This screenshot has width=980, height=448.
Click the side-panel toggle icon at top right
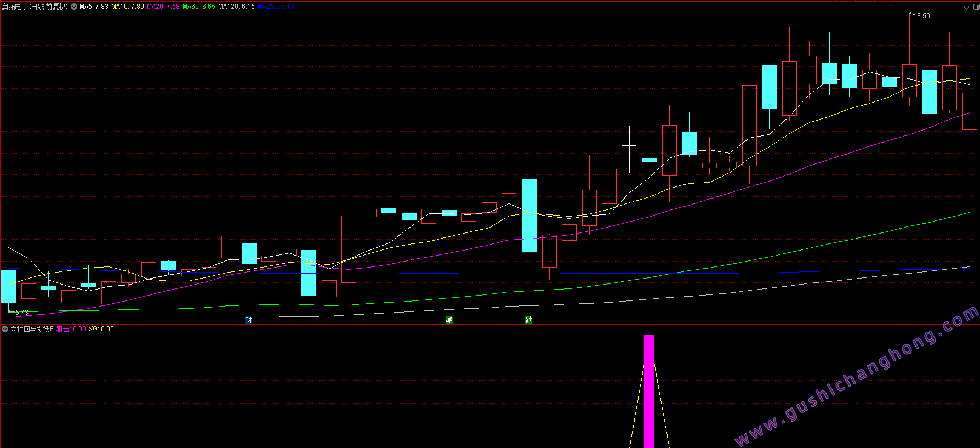click(976, 7)
